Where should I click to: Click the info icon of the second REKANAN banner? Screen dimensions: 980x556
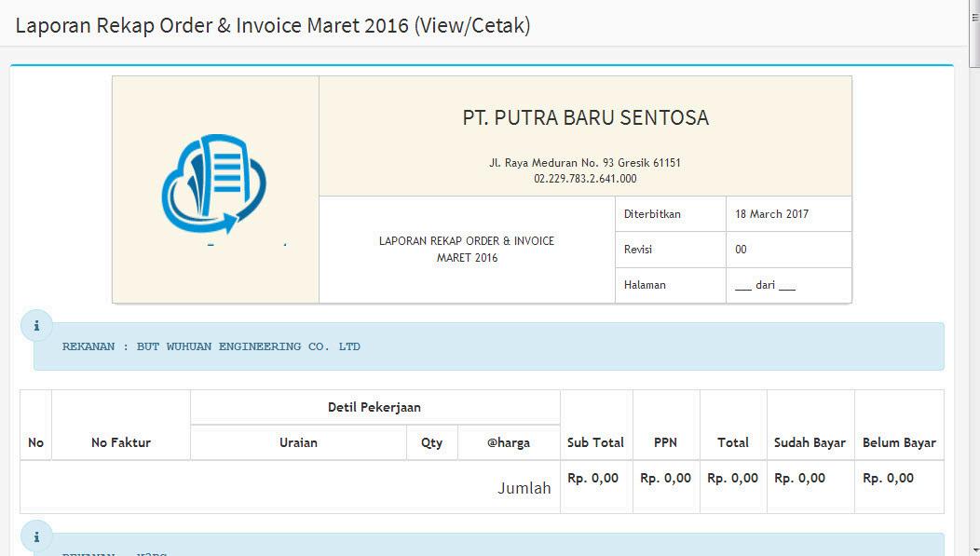point(36,536)
